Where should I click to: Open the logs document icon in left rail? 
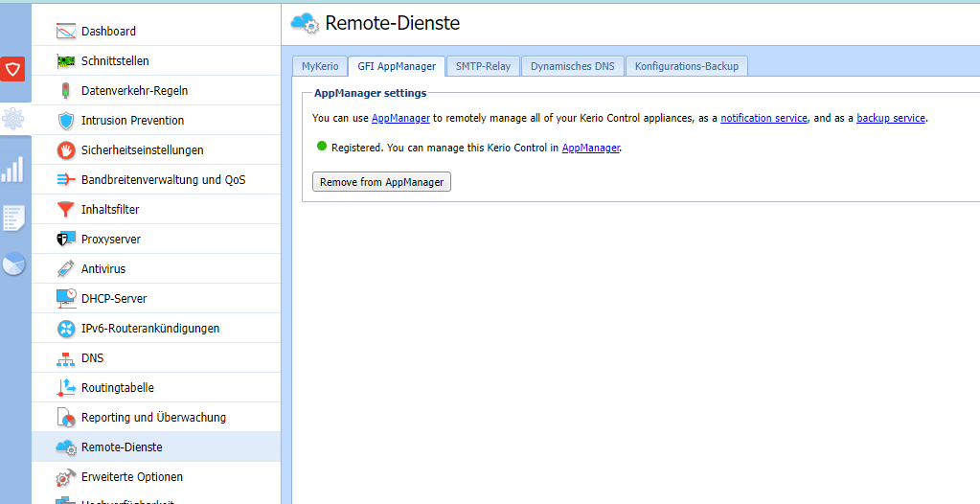click(13, 218)
